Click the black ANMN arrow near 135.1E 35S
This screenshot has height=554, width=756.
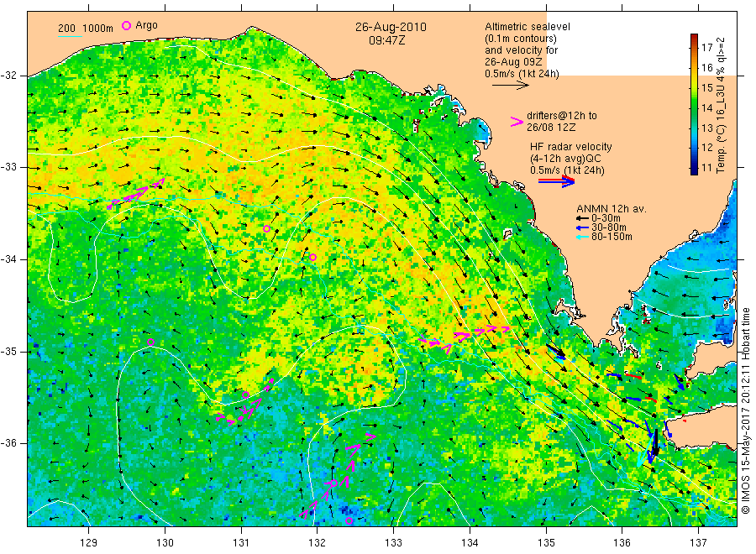click(x=556, y=352)
